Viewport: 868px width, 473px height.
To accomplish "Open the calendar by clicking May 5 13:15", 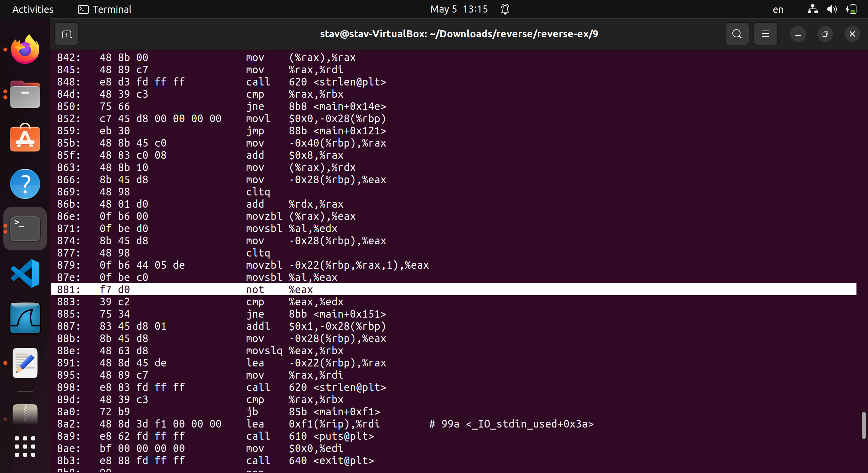I will [458, 9].
